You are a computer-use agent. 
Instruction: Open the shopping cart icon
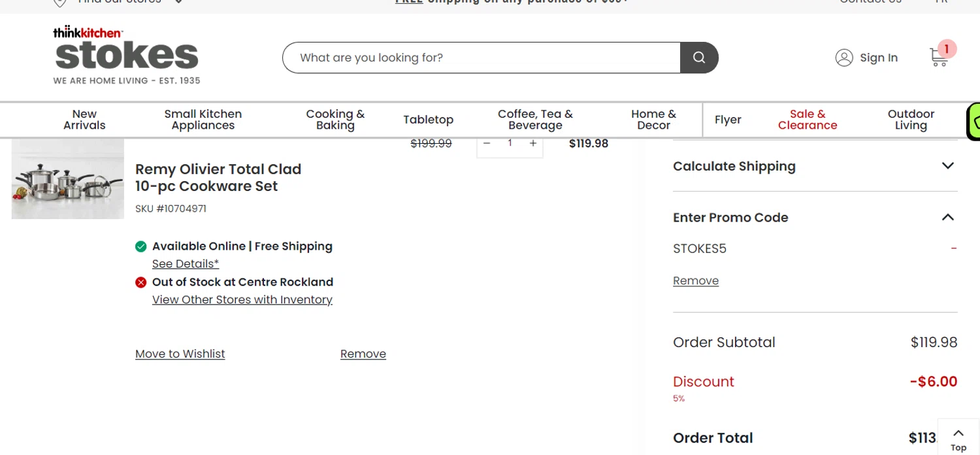[939, 58]
